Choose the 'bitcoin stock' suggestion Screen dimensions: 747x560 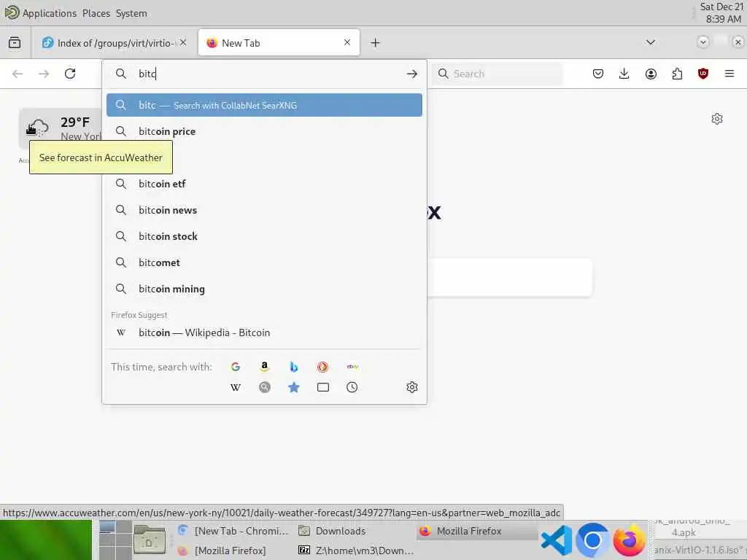tap(264, 236)
